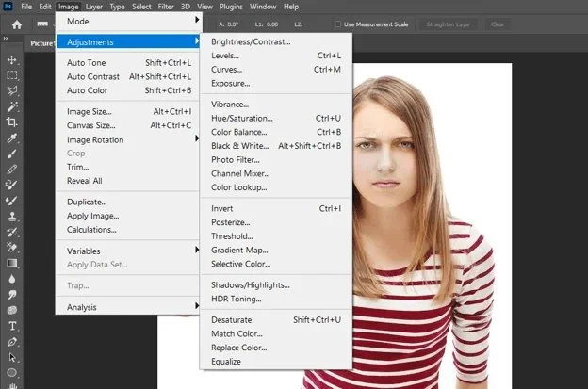Choose Black & White adjustment
Image resolution: width=588 pixels, height=389 pixels.
point(276,146)
